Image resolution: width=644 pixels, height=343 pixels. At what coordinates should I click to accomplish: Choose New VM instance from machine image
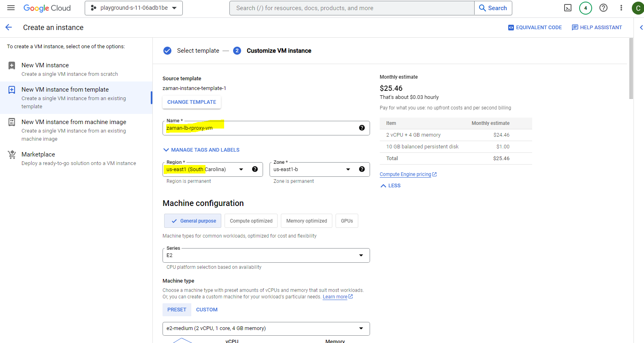(74, 122)
